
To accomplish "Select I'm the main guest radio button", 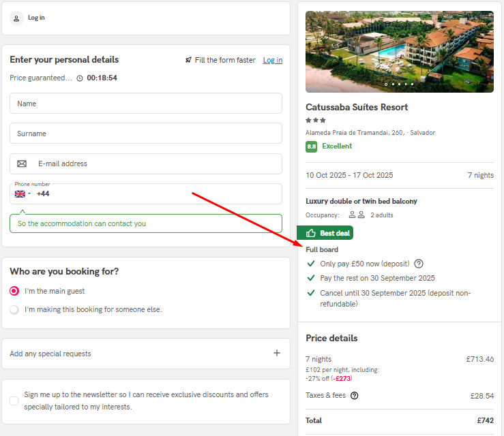I will tap(14, 291).
